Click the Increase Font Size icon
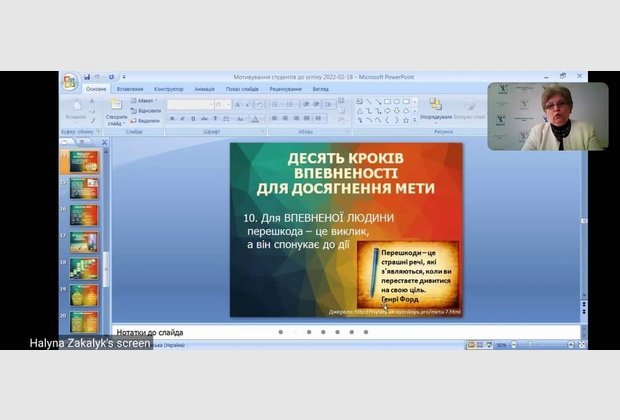The width and height of the screenshot is (620, 420). tap(238, 104)
